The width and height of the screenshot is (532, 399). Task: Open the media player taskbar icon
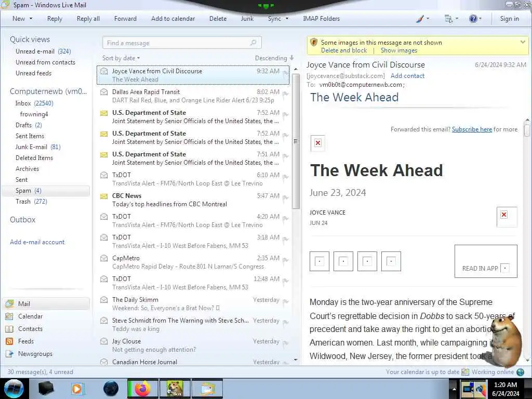(77, 389)
